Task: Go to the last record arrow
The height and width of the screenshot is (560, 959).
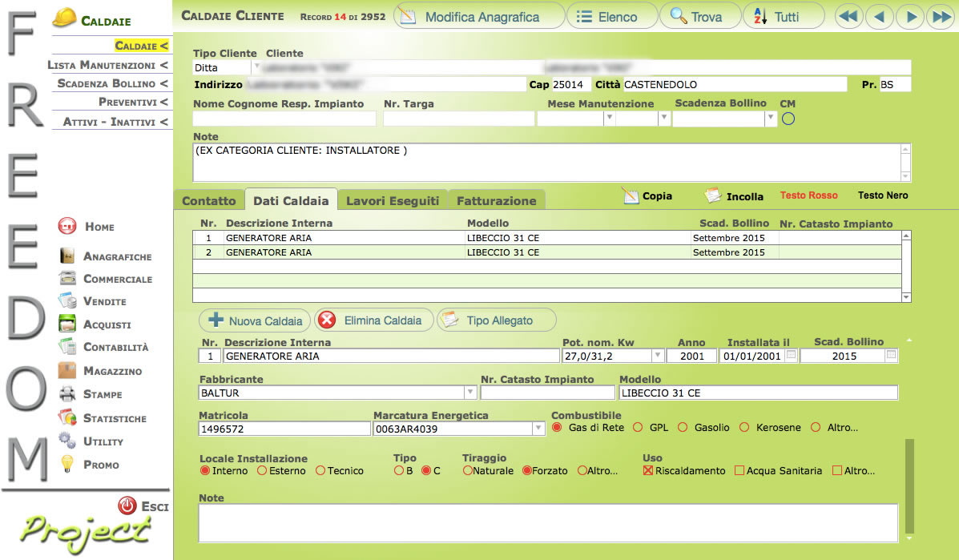Action: 939,17
